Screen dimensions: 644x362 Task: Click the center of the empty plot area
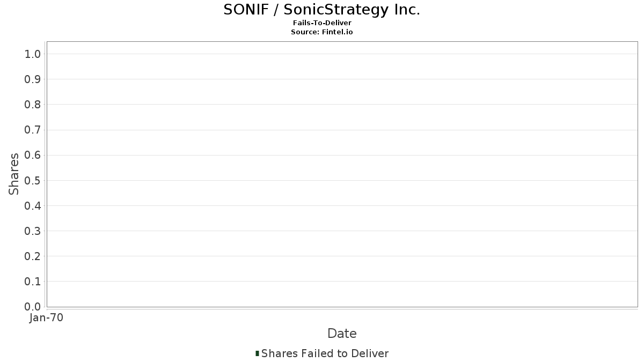(x=342, y=174)
